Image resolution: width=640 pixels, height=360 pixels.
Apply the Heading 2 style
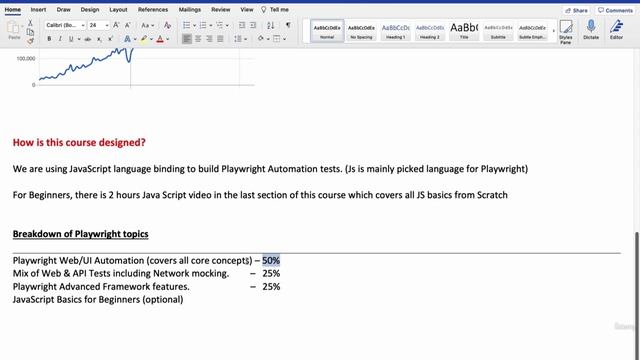tap(430, 31)
